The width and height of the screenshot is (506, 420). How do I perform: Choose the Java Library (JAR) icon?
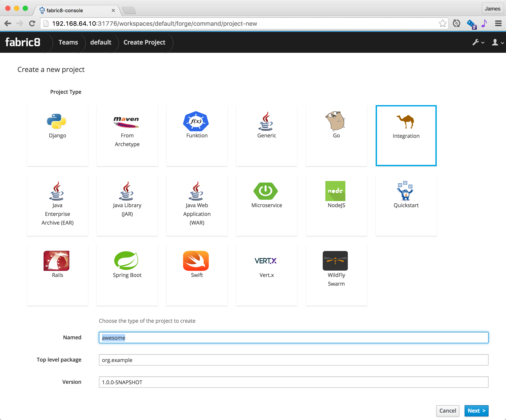coord(126,191)
